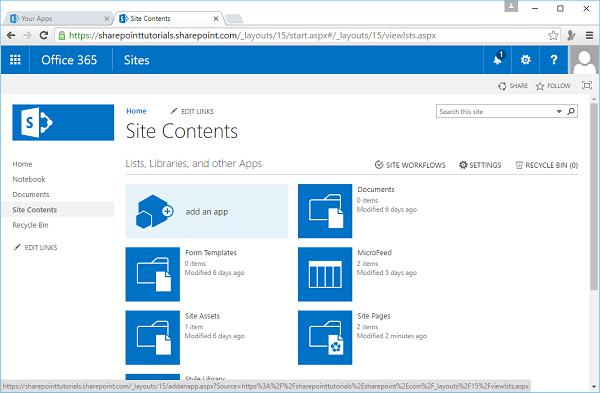The image size is (600, 393).
Task: Open the notifications bell icon
Action: (497, 60)
